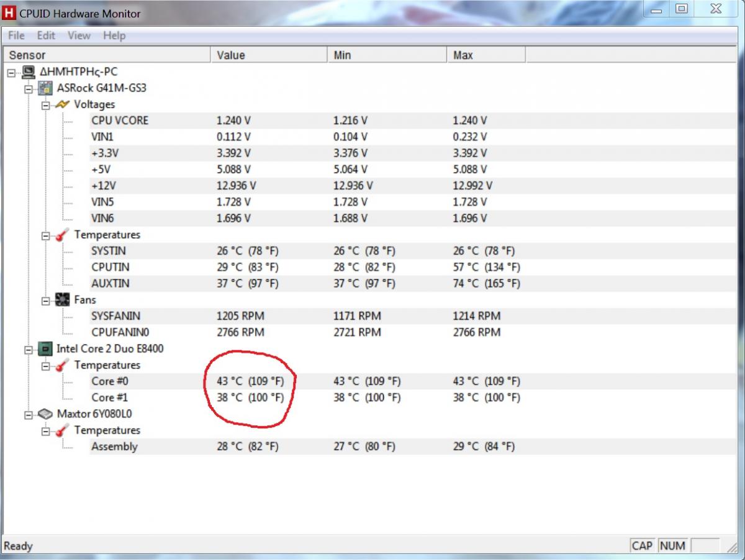Viewport: 745px width, 560px height.
Task: Click the 1.216 V min value
Action: coord(351,120)
